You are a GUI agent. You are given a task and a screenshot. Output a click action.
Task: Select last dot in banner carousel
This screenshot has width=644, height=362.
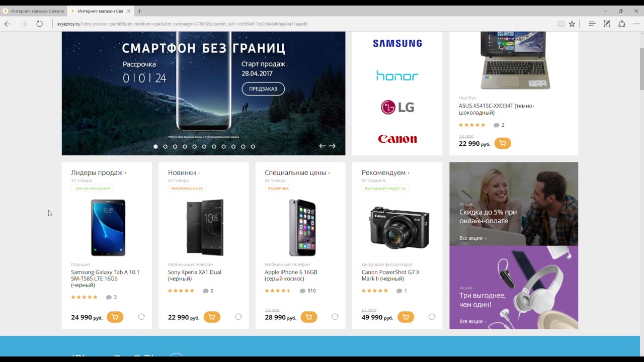pyautogui.click(x=253, y=147)
